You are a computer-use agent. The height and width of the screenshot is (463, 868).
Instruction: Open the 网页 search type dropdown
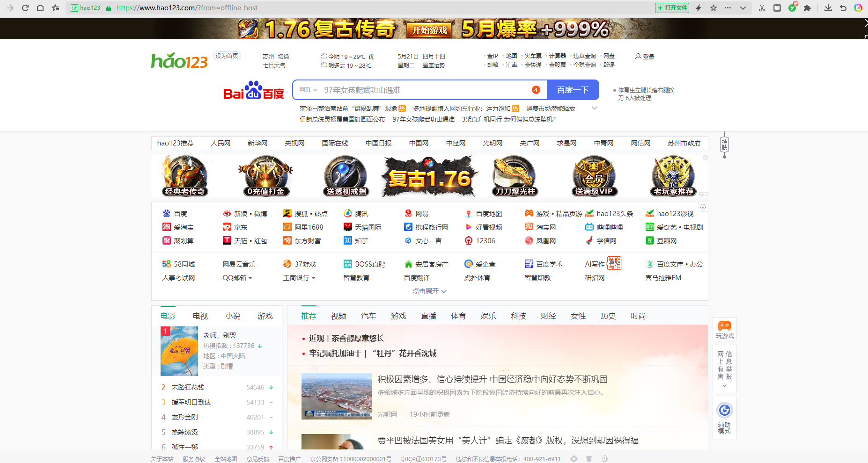point(309,90)
